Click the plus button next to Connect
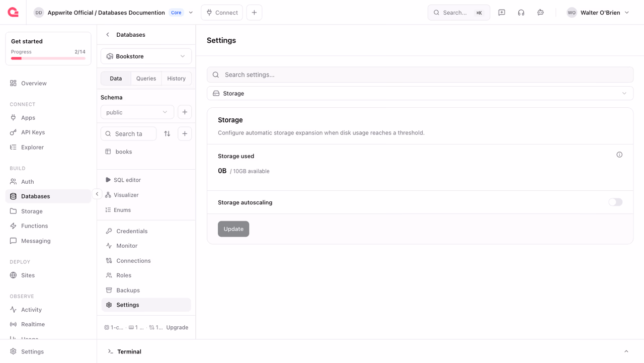 click(x=254, y=13)
